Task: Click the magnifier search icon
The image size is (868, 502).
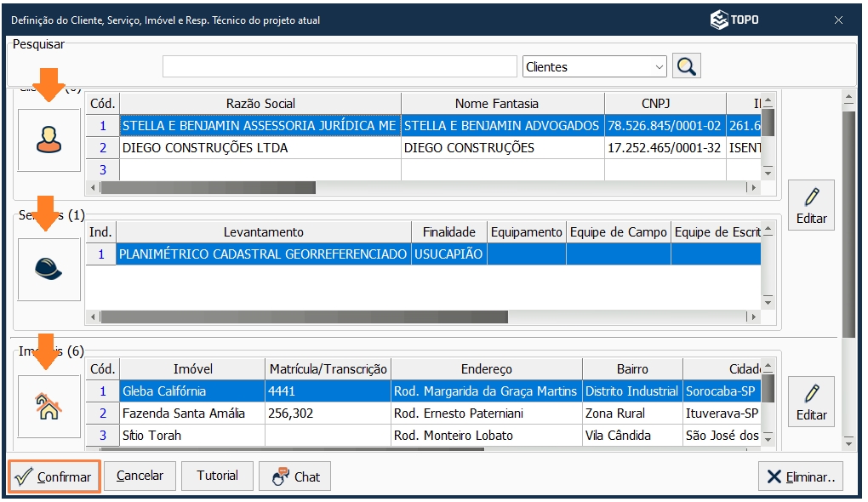Action: 686,66
